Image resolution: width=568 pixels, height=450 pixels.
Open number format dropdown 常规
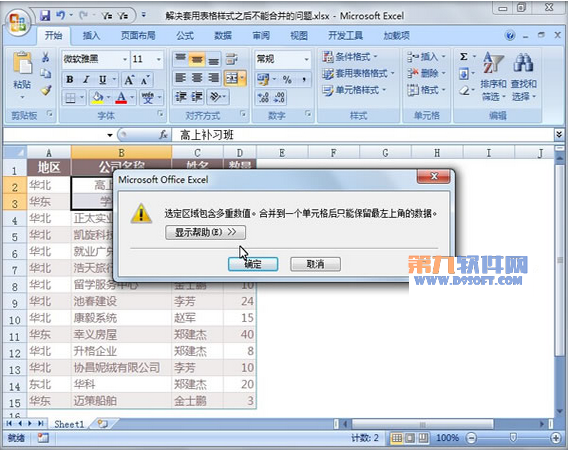(x=306, y=59)
